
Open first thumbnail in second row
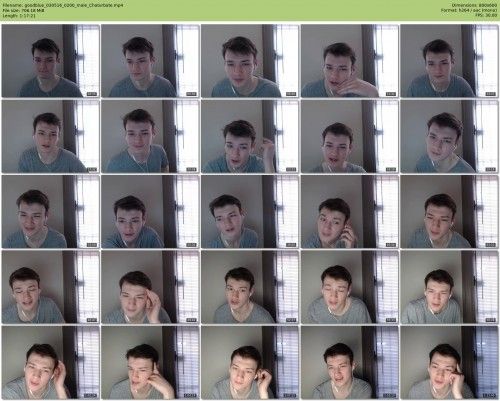click(x=51, y=136)
